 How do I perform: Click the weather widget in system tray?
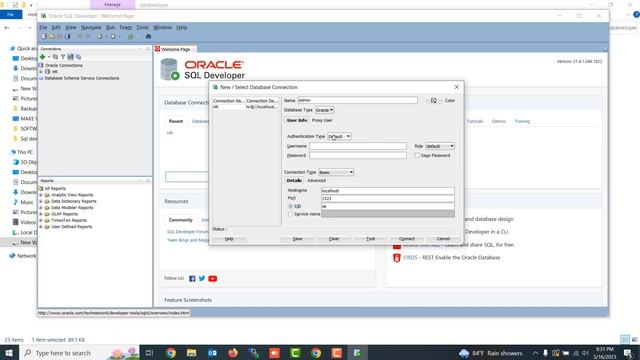click(x=490, y=353)
